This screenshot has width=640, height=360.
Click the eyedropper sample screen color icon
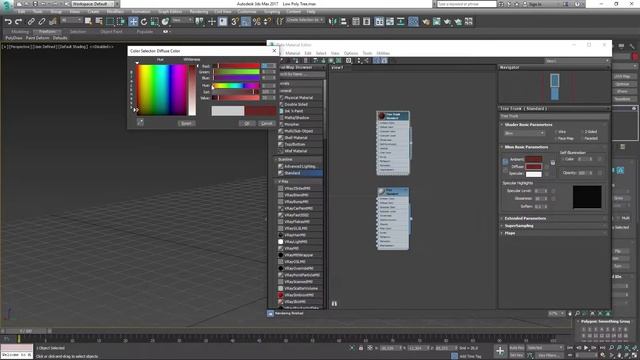click(x=140, y=122)
